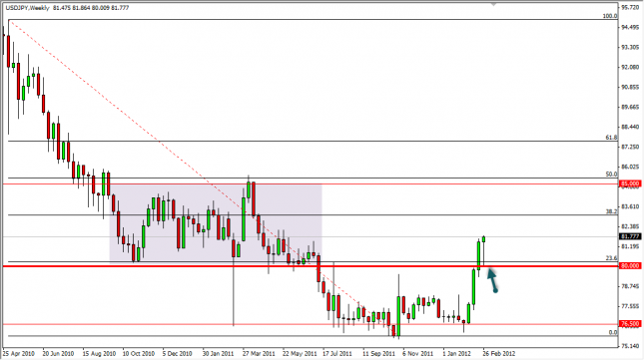Select the Fibonacci 0.0 level label
Image resolution: width=644 pixels, height=360 pixels.
[x=613, y=332]
